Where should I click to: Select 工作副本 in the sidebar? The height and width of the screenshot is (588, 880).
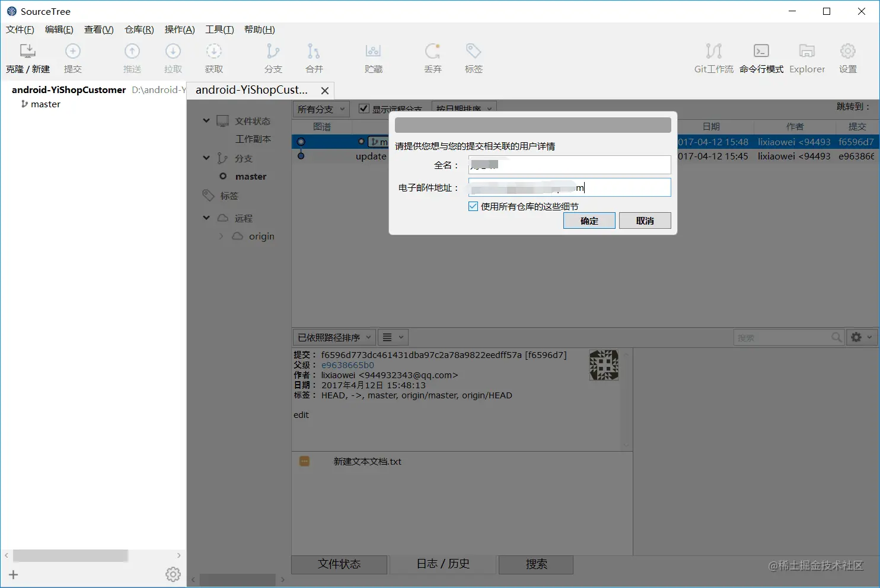pyautogui.click(x=253, y=139)
